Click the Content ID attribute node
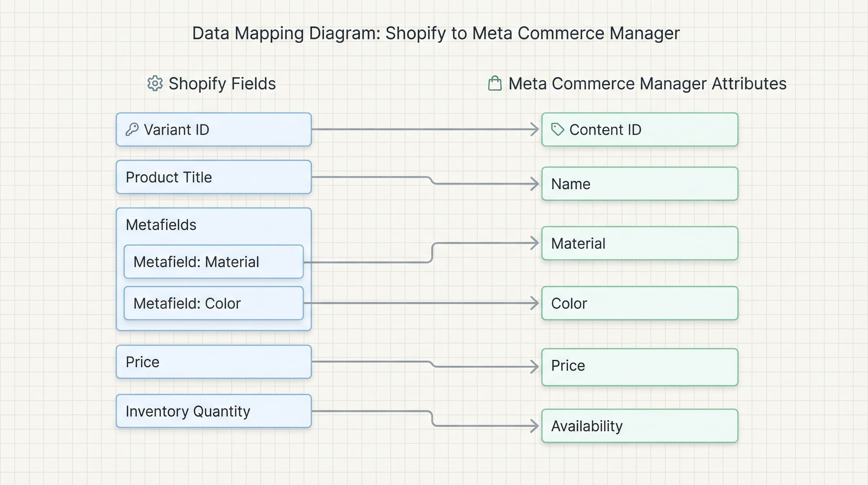This screenshot has width=868, height=485. (639, 129)
